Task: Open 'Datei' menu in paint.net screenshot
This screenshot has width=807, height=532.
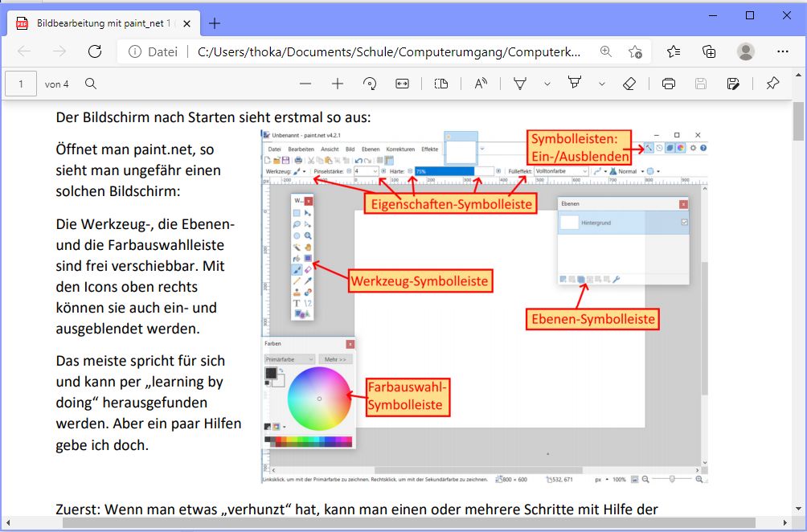Action: click(274, 149)
